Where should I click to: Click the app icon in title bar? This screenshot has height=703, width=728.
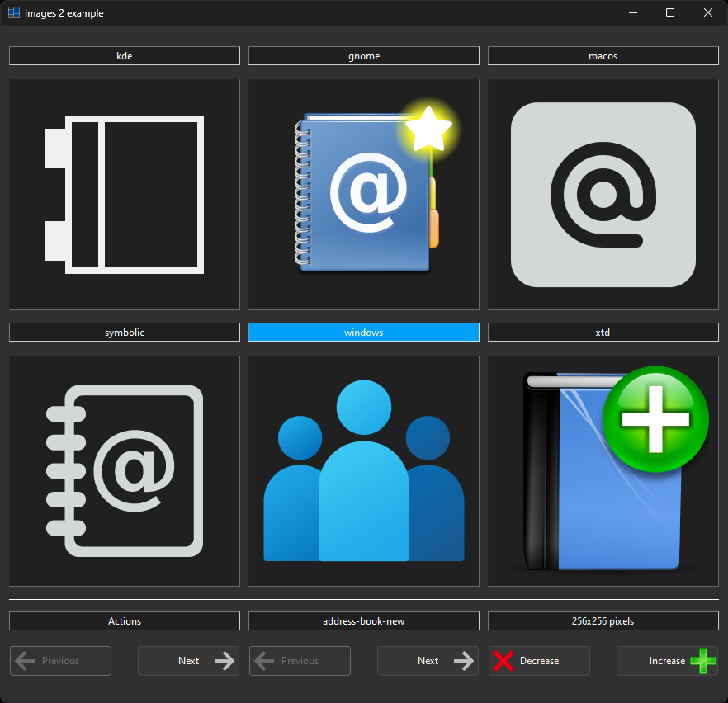14,13
